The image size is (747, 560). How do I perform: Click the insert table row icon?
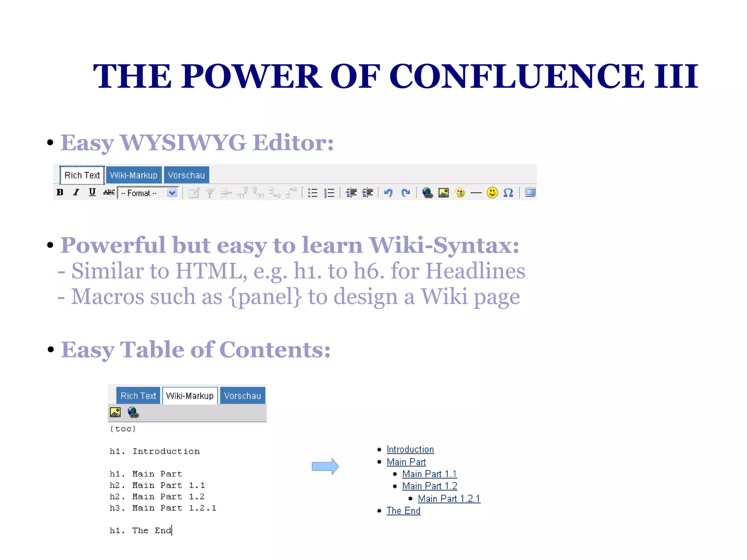226,193
